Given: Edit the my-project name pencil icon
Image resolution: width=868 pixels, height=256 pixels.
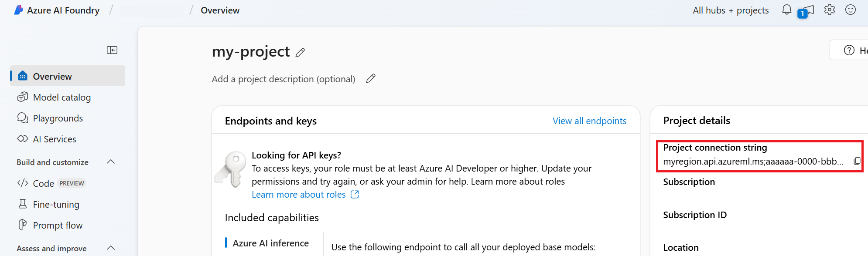Looking at the screenshot, I should pos(300,53).
